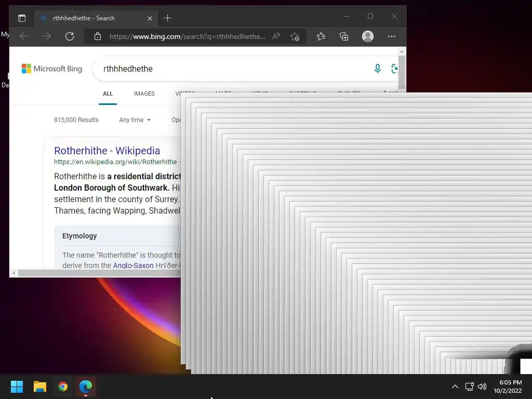Refresh the Bing search page
This screenshot has height=399, width=532.
[x=70, y=36]
